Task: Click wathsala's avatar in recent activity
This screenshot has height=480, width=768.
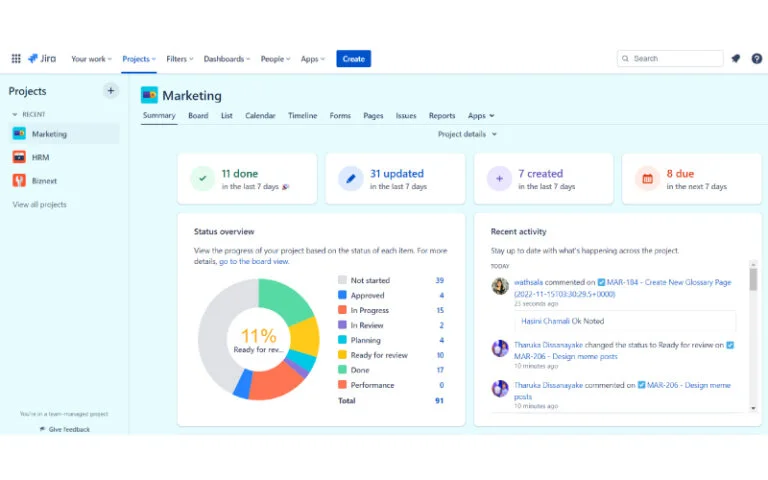Action: [x=500, y=286]
